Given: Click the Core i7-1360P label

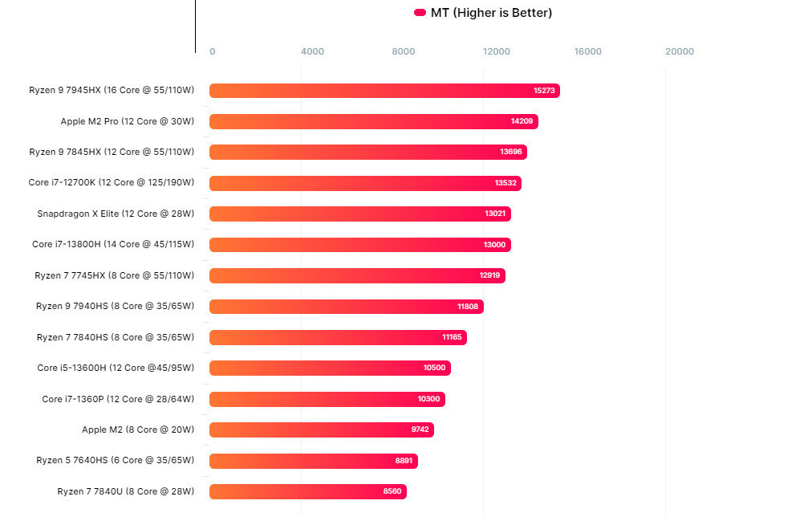Looking at the screenshot, I should pos(118,399).
